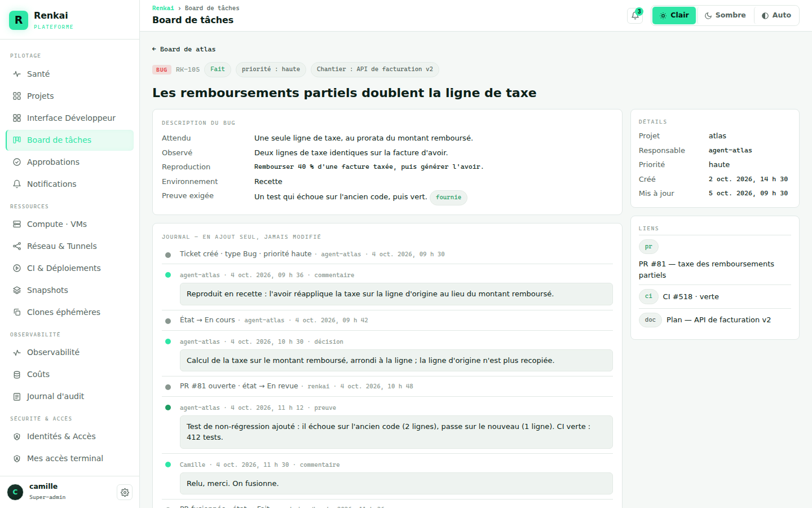Screen dimensions: 812x508
Task: Click the ticket title about remboursements partiels
Action: [345, 93]
